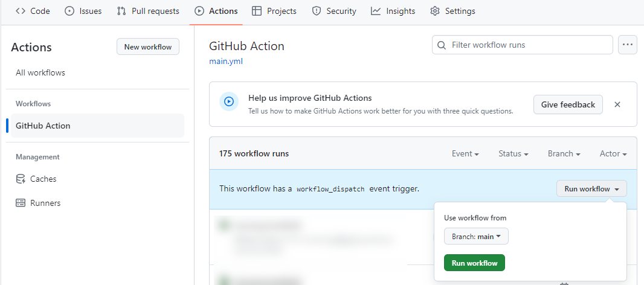Expand the Event filter dropdown
The image size is (644, 285).
[x=465, y=153]
